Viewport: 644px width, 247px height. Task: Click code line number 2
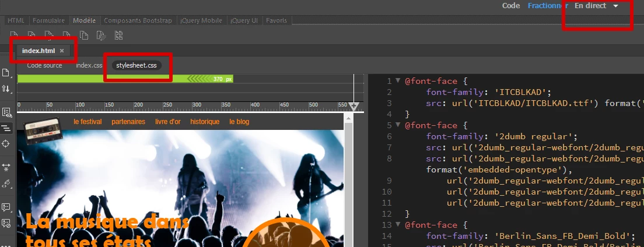click(x=389, y=92)
